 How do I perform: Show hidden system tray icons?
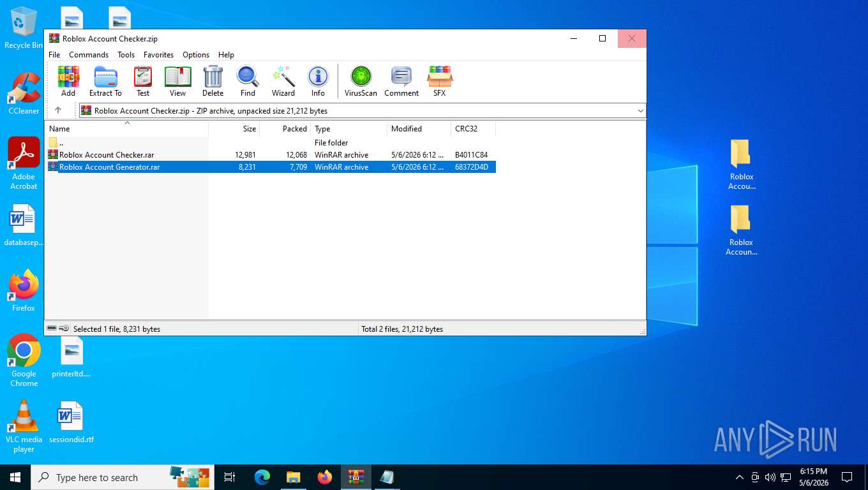pos(740,477)
